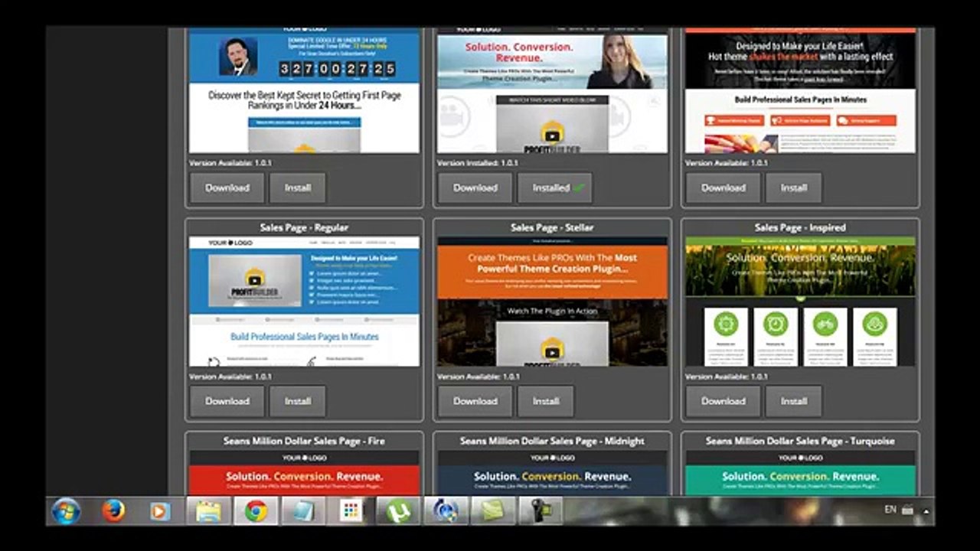Install the Sales Page - Inspired template

794,401
